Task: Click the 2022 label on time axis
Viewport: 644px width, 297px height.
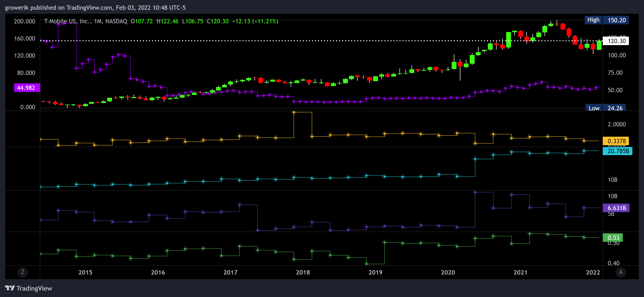Action: (x=593, y=272)
